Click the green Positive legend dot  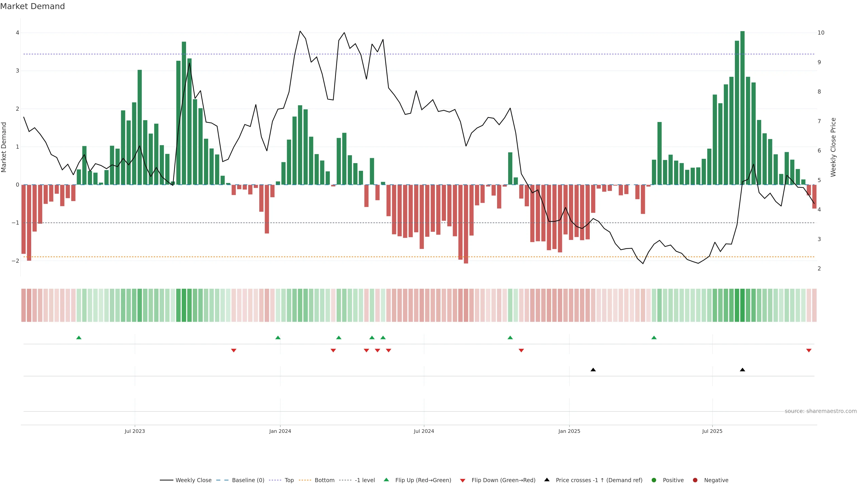tap(654, 480)
